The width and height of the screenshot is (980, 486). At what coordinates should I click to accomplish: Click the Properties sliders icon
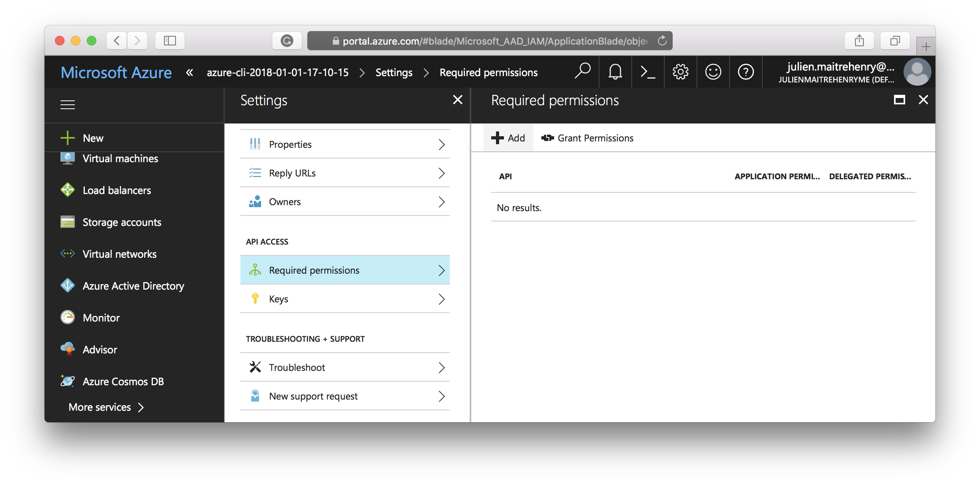pos(255,144)
